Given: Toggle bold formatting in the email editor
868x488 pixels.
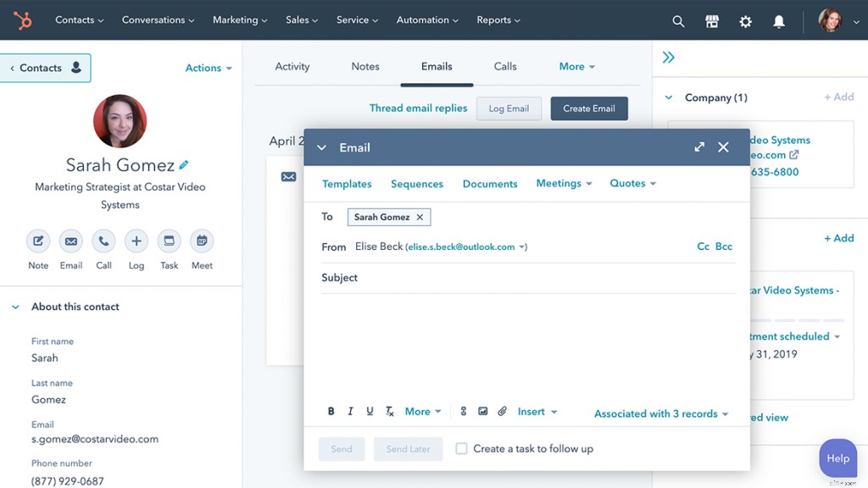Looking at the screenshot, I should (331, 411).
